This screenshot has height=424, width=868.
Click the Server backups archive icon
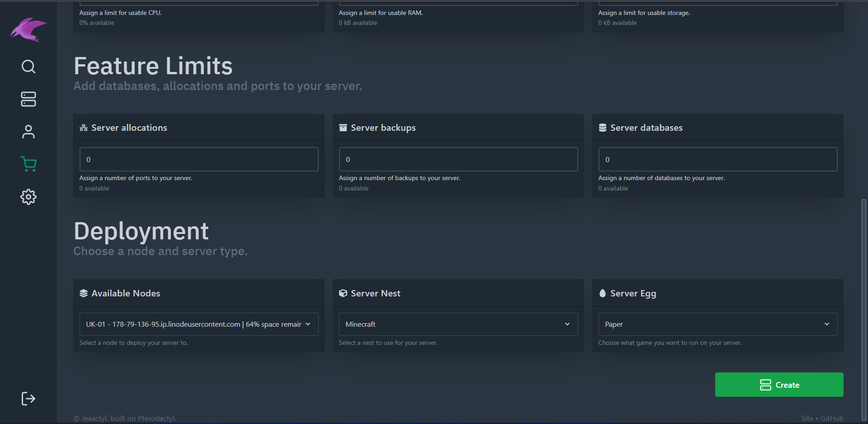[x=343, y=128]
